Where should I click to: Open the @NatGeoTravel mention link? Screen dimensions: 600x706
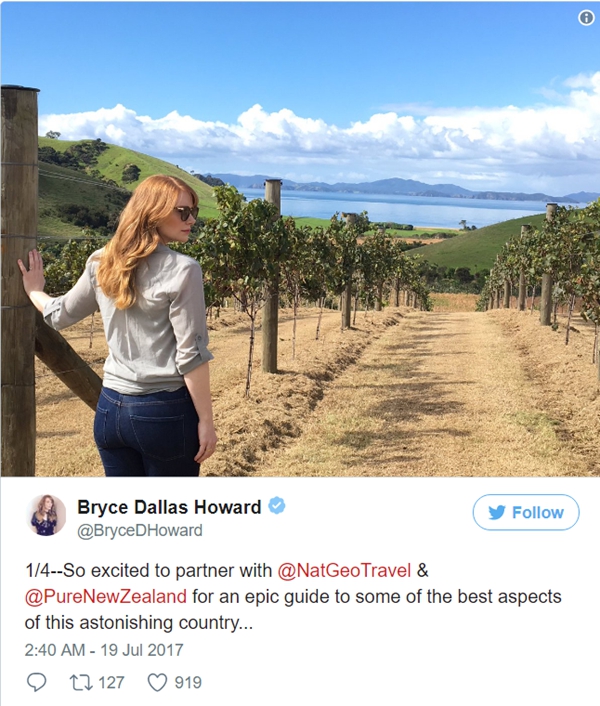(x=344, y=570)
